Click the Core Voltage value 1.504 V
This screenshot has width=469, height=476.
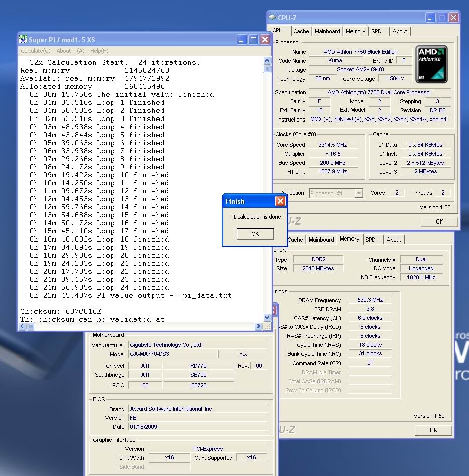(x=395, y=78)
